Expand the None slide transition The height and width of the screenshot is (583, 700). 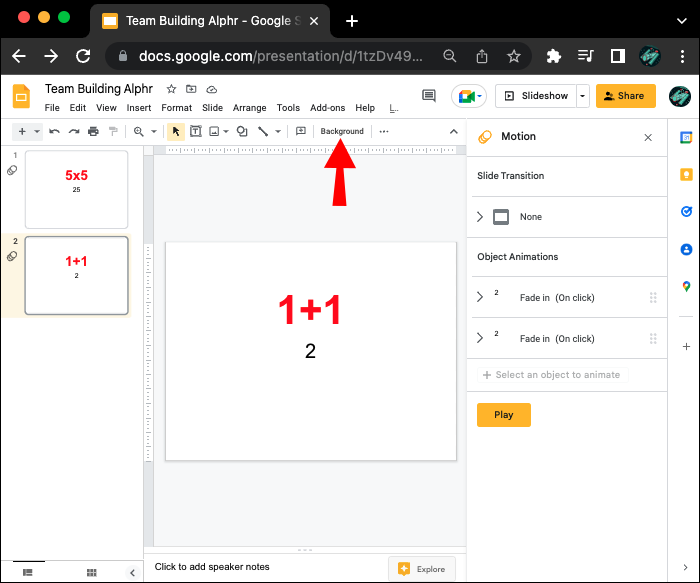pyautogui.click(x=480, y=217)
